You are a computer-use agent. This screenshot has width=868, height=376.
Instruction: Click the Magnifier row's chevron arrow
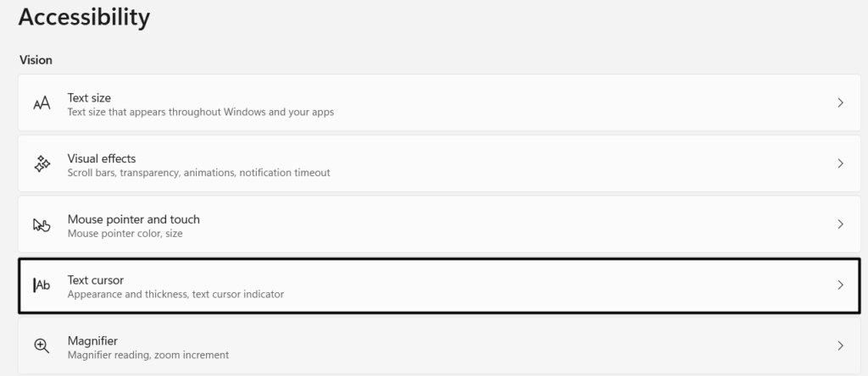point(840,346)
